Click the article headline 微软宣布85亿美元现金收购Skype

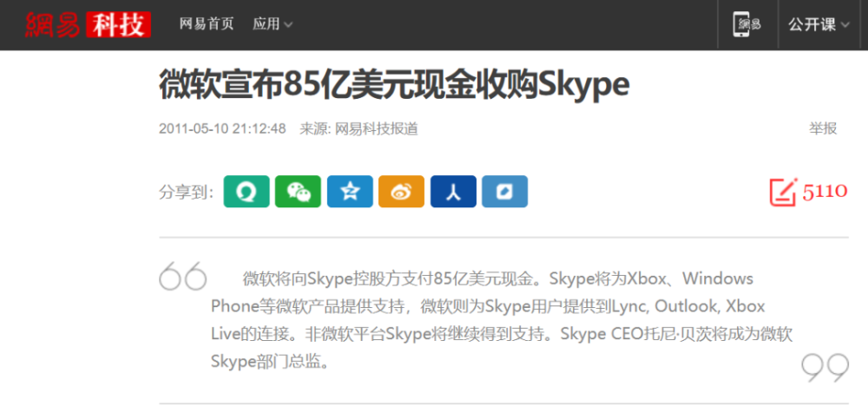coord(394,86)
